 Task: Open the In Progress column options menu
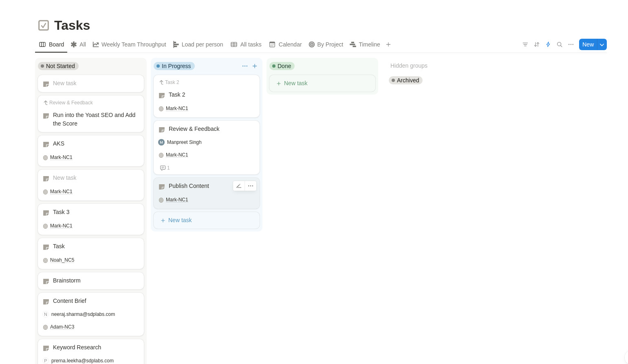tap(245, 66)
